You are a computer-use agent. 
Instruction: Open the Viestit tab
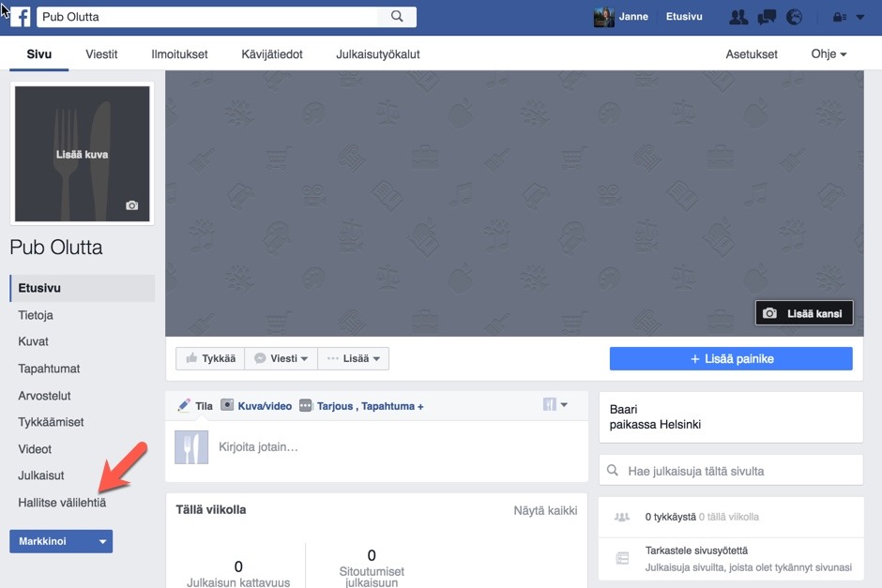point(101,54)
